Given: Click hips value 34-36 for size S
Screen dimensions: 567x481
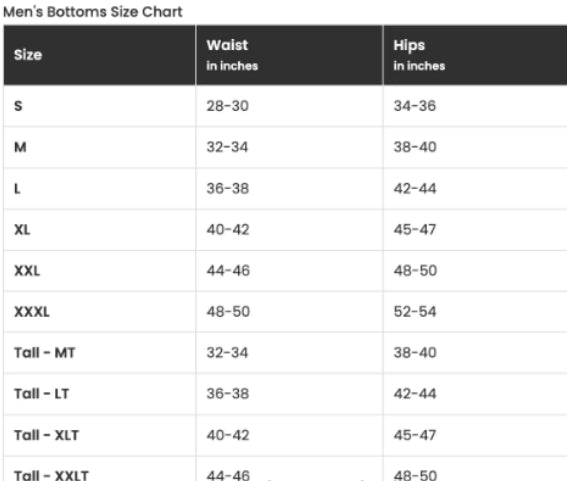Looking at the screenshot, I should click(x=415, y=106).
